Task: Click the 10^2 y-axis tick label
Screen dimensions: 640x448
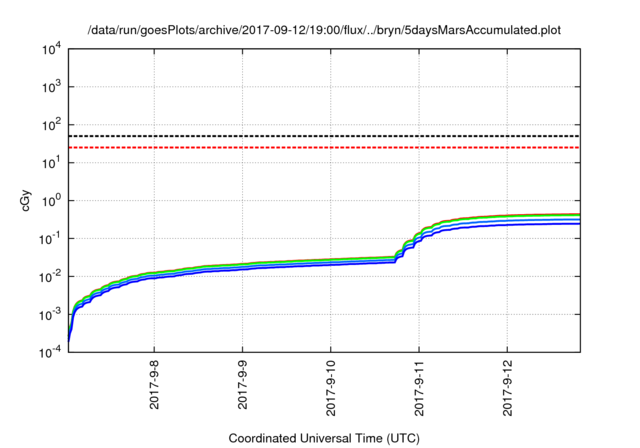Action: 52,125
